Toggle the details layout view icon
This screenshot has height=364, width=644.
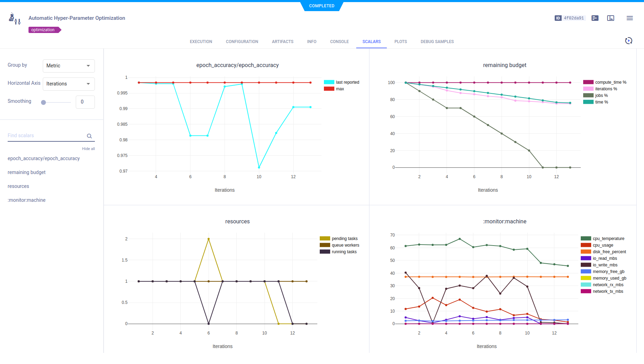[611, 18]
